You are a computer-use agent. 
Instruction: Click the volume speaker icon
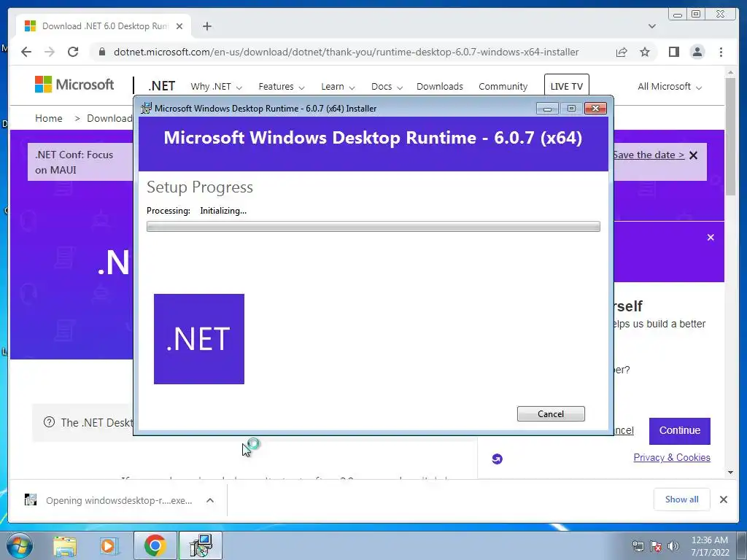(673, 547)
